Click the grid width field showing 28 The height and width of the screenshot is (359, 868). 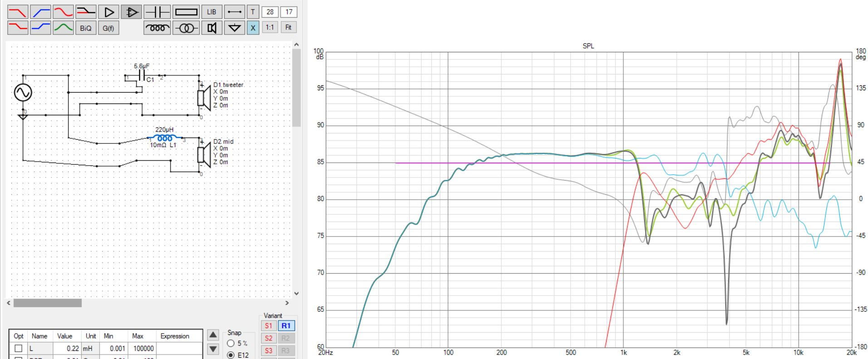point(270,12)
